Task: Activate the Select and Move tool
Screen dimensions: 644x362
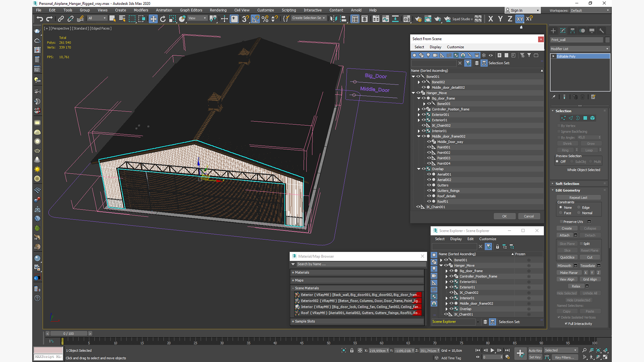Action: (153, 19)
